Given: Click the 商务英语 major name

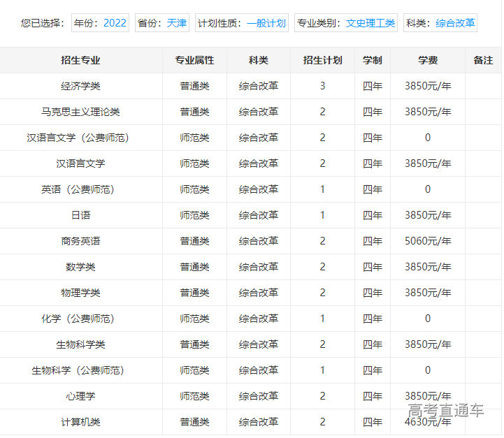Looking at the screenshot, I should [80, 241].
